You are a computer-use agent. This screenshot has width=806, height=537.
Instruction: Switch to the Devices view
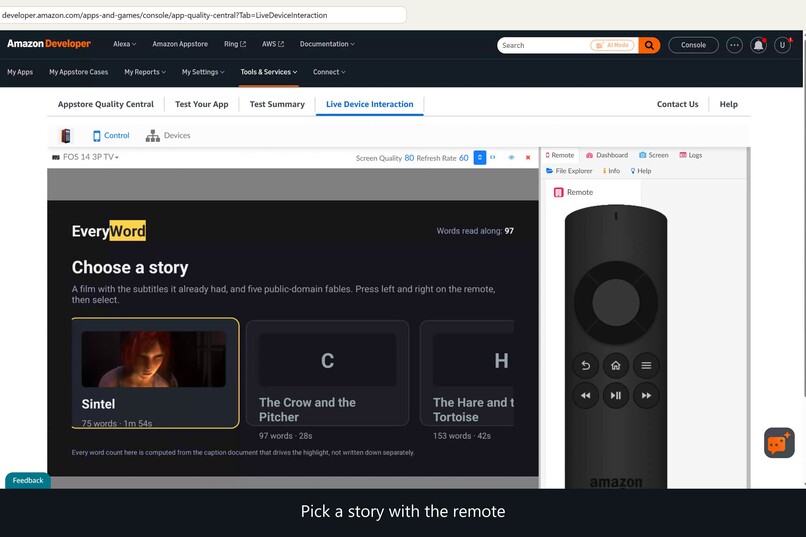168,136
